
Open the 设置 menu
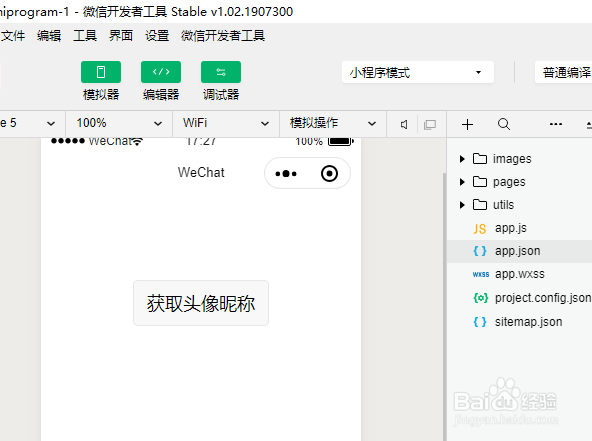click(157, 36)
